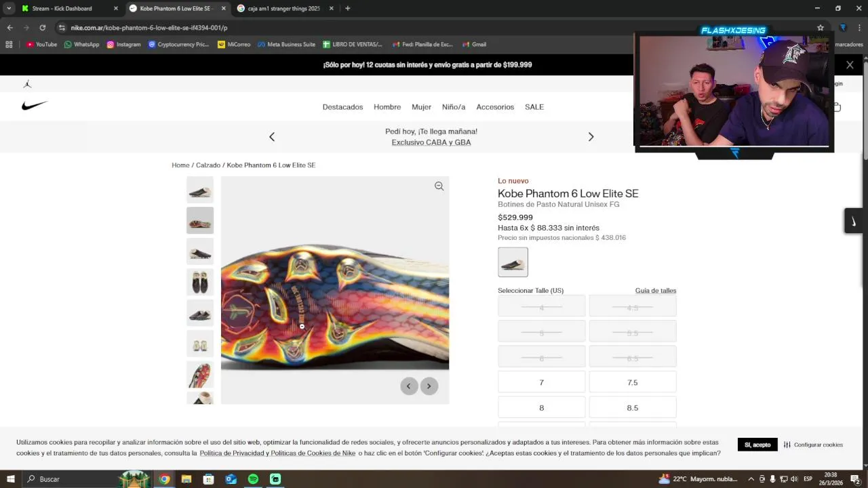The image size is (868, 488).
Task: Open Spotify from taskbar
Action: click(253, 479)
